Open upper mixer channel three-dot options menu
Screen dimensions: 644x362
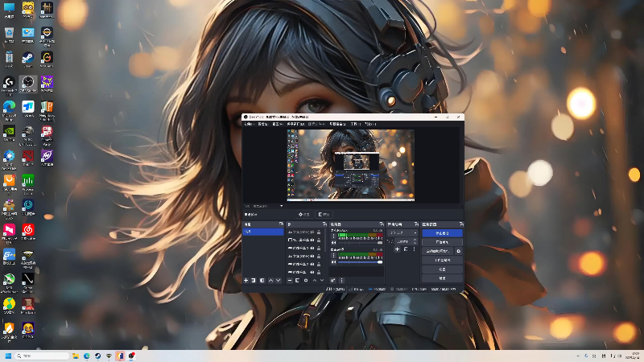pos(333,236)
